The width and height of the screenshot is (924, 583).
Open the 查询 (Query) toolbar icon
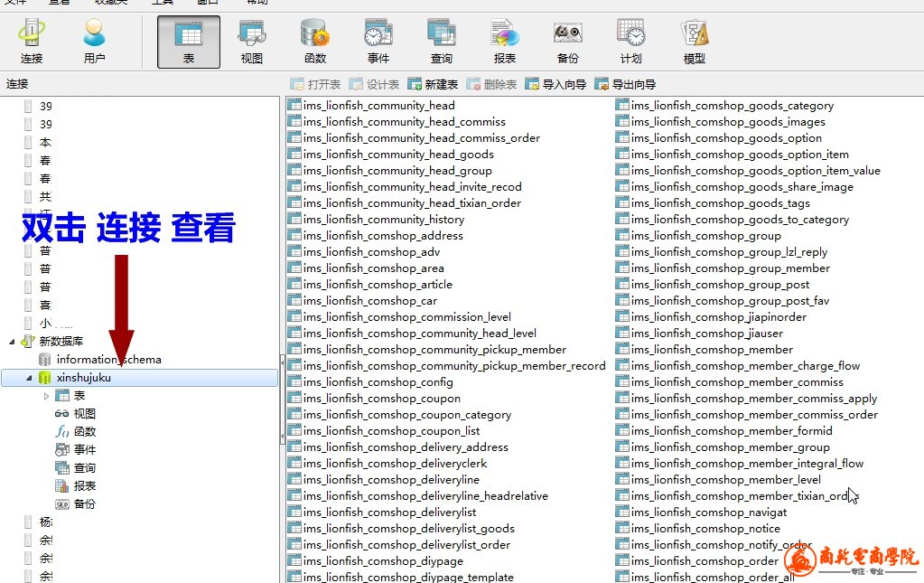click(442, 42)
